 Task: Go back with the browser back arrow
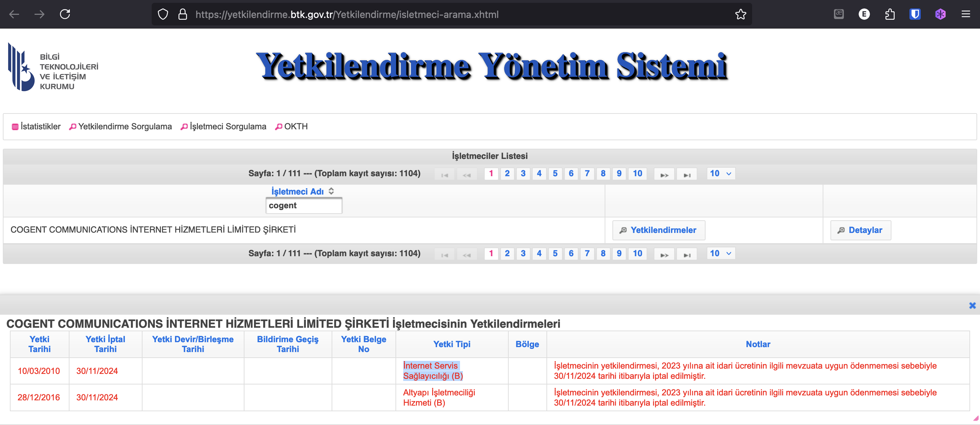(14, 14)
